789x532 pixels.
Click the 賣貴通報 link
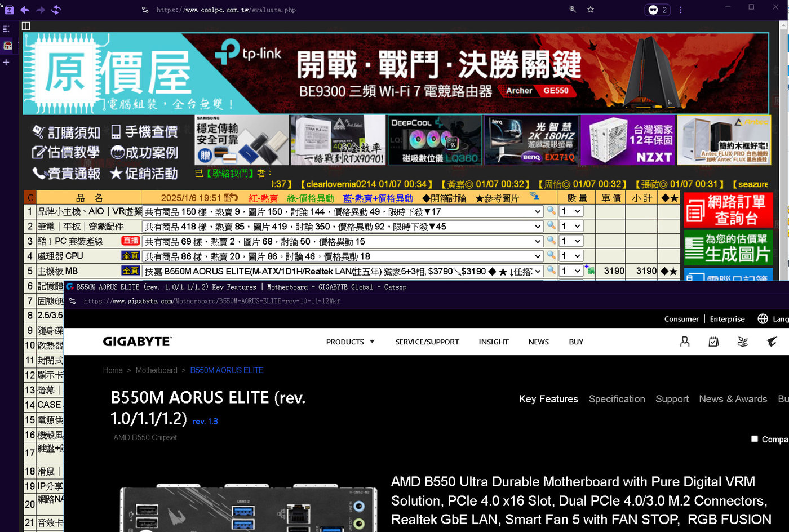tap(67, 173)
